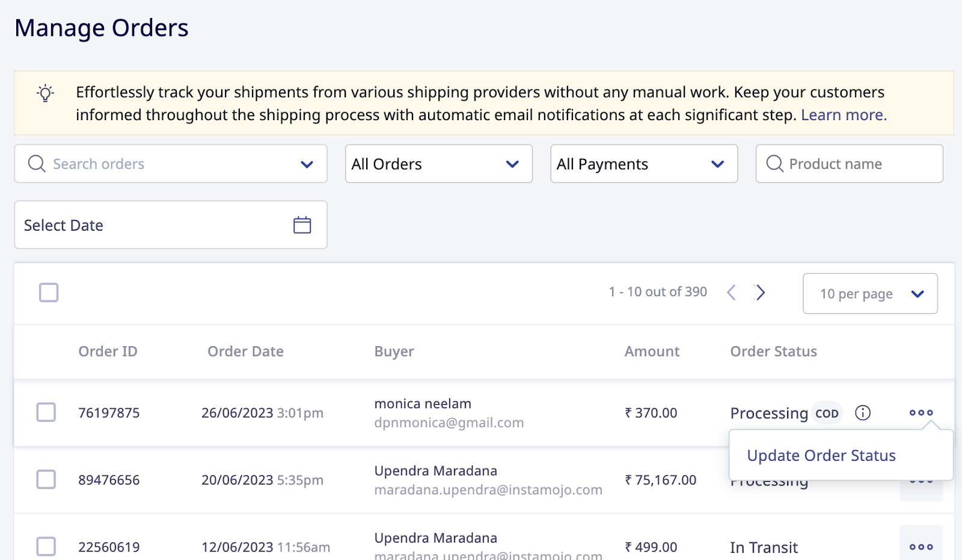Select Update Order Status from the menu
Viewport: 962px width, 560px height.
[x=821, y=455]
